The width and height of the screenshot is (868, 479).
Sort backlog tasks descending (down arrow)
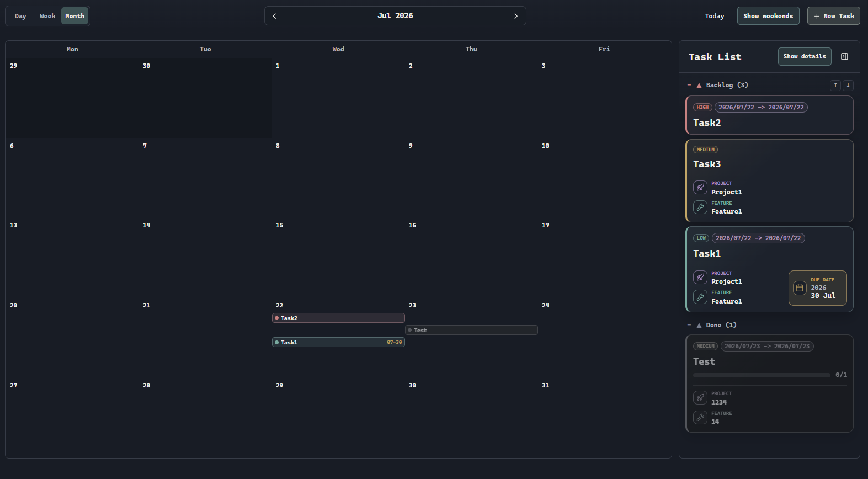pyautogui.click(x=848, y=85)
